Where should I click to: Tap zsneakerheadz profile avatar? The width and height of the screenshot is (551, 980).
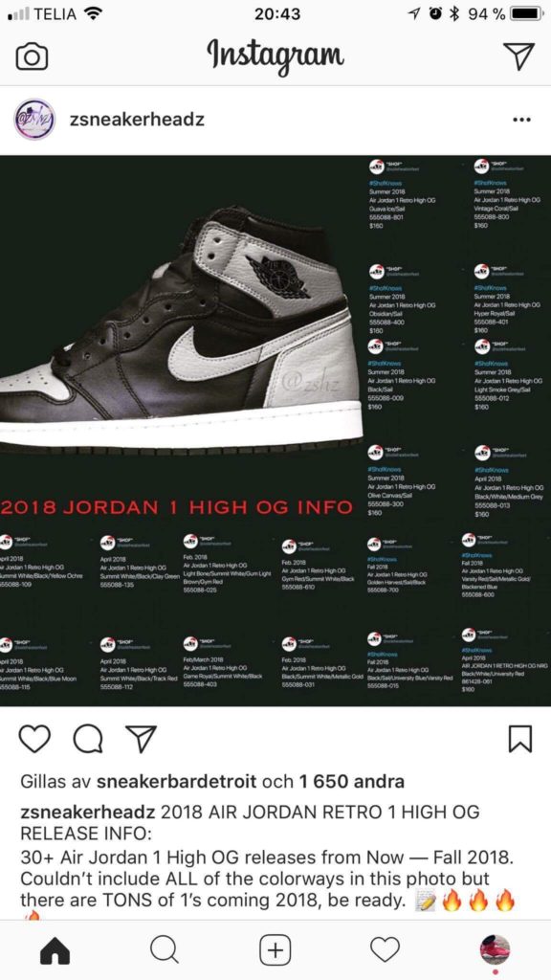35,119
